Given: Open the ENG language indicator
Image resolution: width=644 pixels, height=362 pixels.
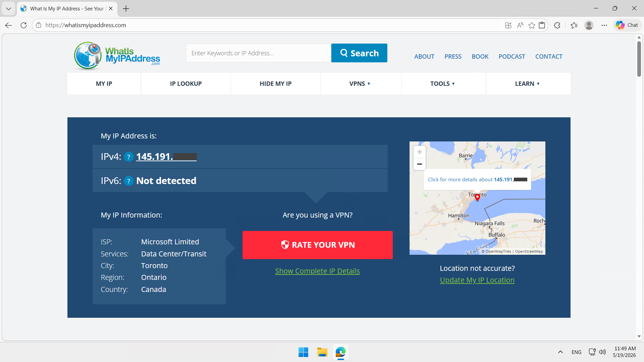Looking at the screenshot, I should click(x=577, y=352).
